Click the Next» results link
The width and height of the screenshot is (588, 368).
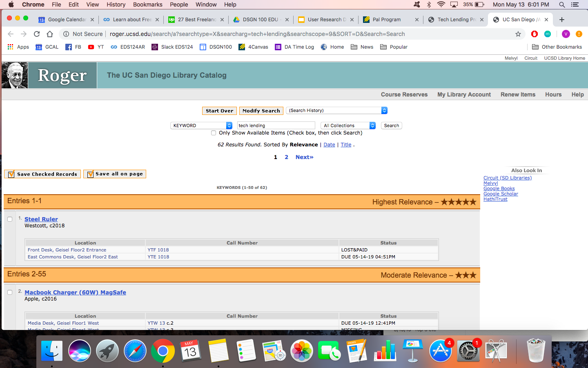(x=305, y=157)
